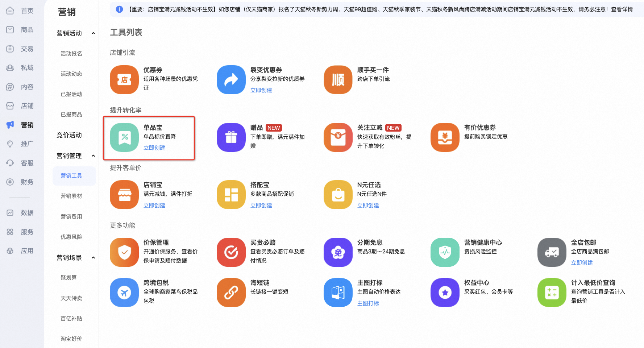644x348 pixels.
Task: Open 首页 in the left sidebar
Action: click(20, 11)
